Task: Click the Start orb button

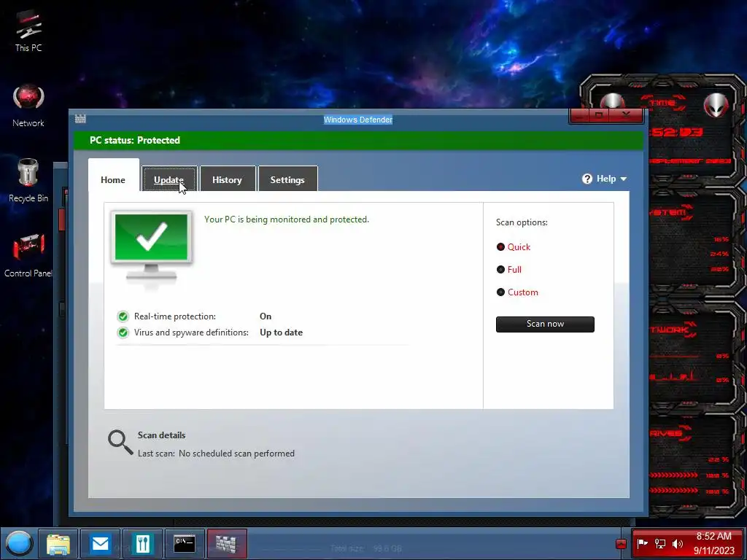Action: click(19, 542)
